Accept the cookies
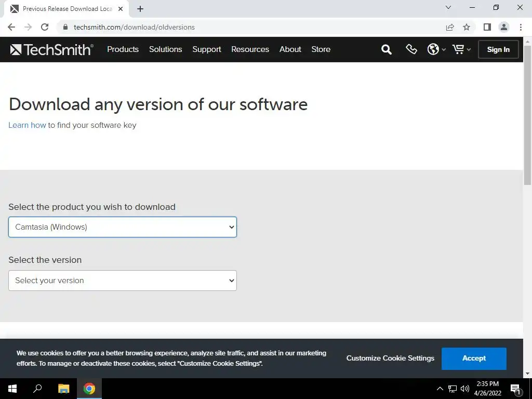The height and width of the screenshot is (399, 532). (x=474, y=358)
